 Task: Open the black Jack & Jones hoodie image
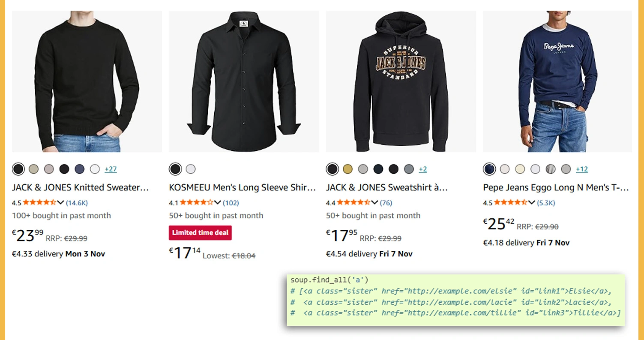point(401,81)
